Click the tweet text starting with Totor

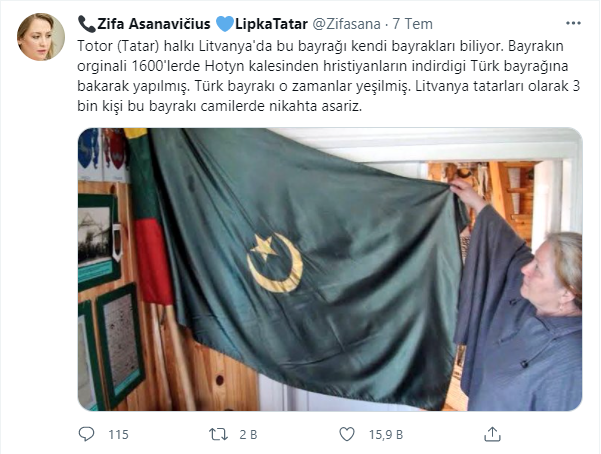(x=328, y=76)
